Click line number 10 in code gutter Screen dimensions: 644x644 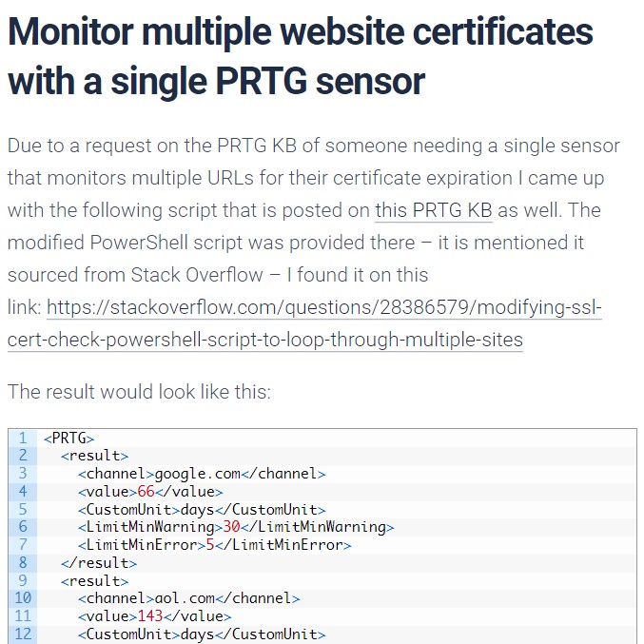[x=23, y=598]
